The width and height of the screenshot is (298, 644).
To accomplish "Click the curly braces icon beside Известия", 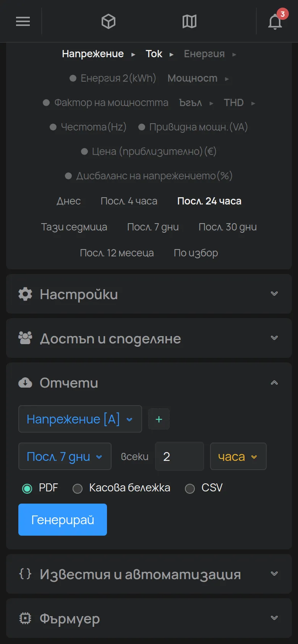I will 25,573.
